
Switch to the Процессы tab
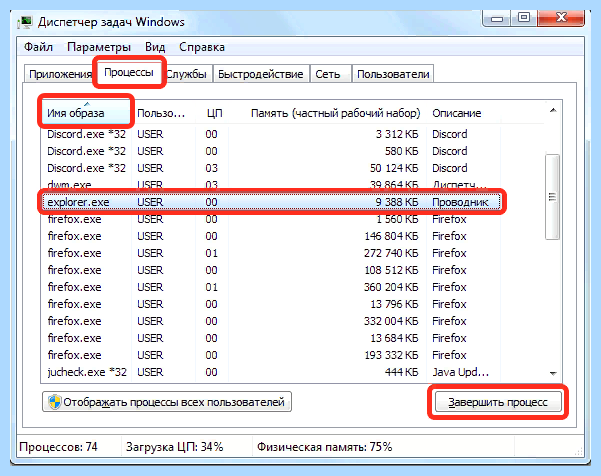pyautogui.click(x=129, y=72)
